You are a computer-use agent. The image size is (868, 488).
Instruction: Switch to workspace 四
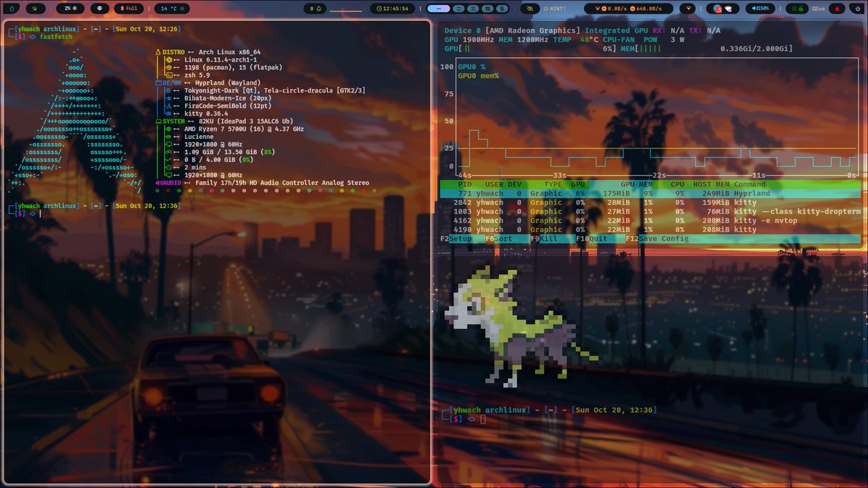point(488,8)
